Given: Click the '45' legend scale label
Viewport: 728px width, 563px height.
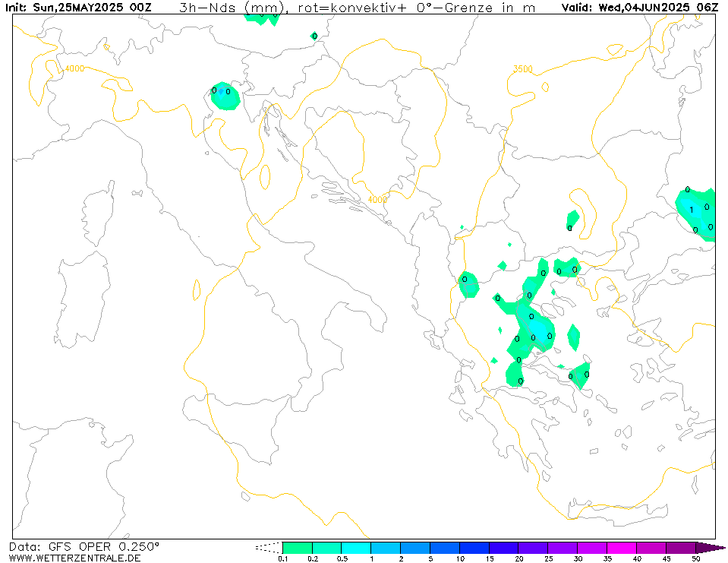Looking at the screenshot, I should point(667,558).
